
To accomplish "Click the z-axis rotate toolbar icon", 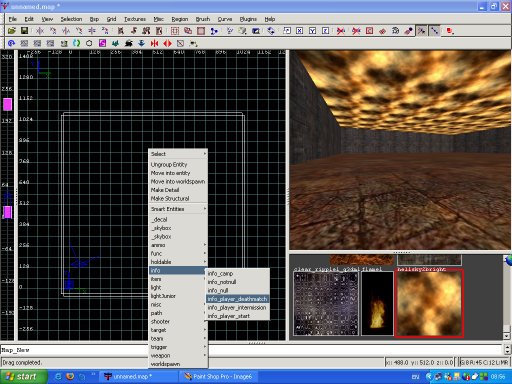I will point(105,31).
